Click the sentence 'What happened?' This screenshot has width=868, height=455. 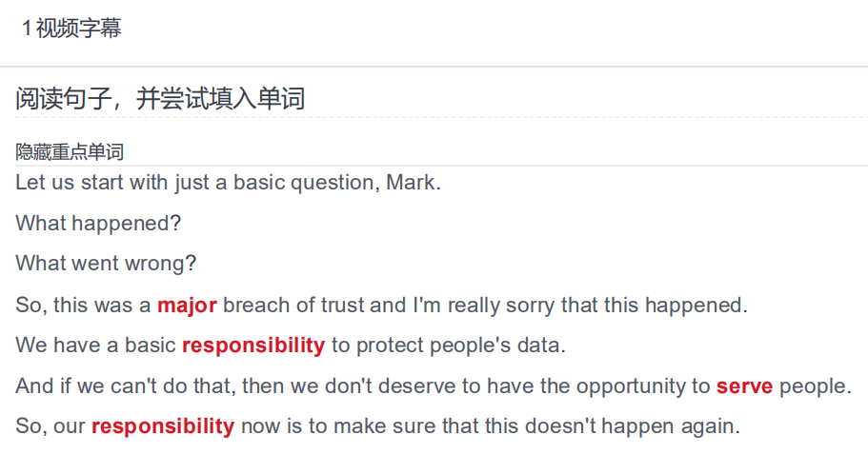point(98,224)
